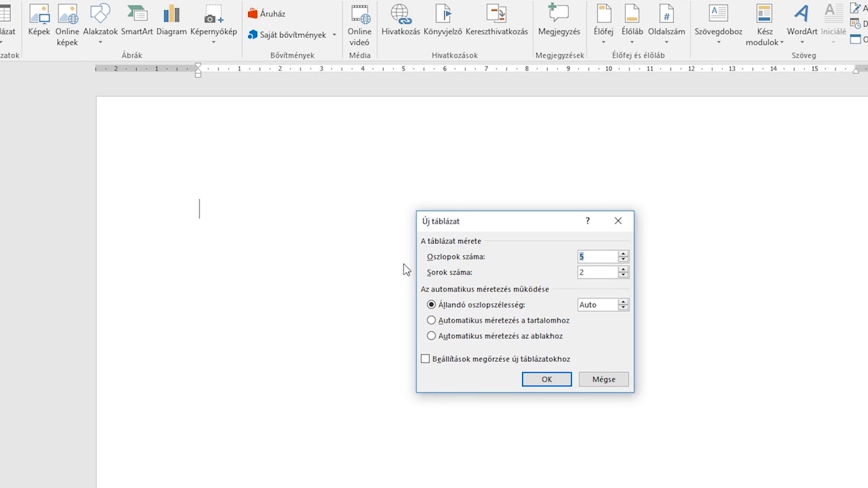Open the Alakzatok shapes gallery
This screenshot has height=488, width=868.
pos(100,24)
